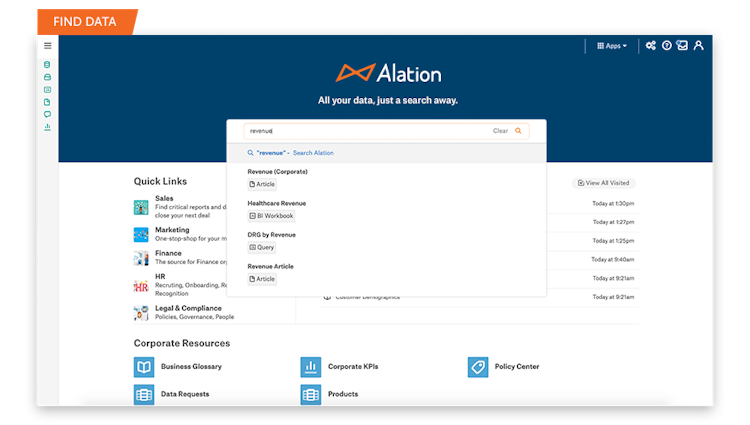Open the Legal & Compliance quick link
Screen dimensions: 750x425
point(188,308)
